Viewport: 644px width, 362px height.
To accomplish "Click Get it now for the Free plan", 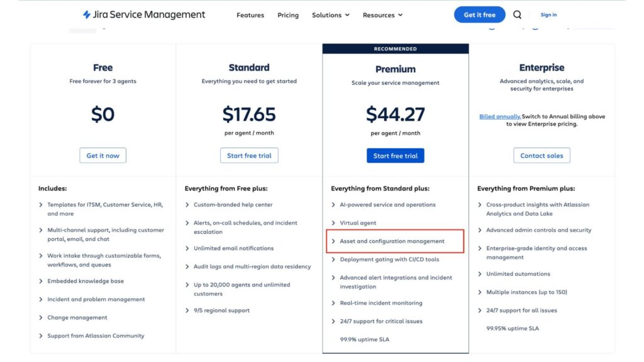I will (103, 155).
